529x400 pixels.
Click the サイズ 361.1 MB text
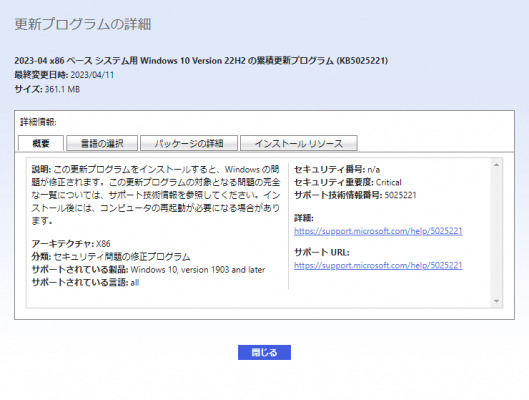[47, 89]
